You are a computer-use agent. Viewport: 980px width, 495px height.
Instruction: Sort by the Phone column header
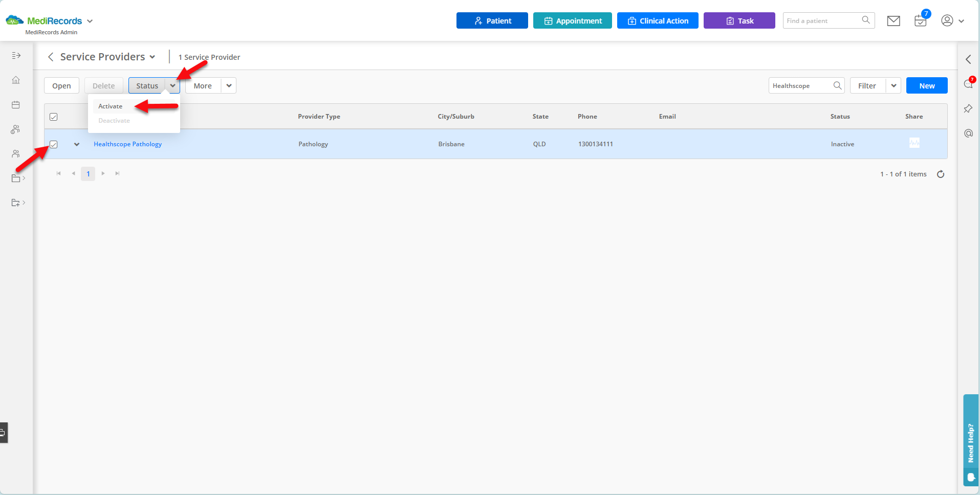[587, 117]
